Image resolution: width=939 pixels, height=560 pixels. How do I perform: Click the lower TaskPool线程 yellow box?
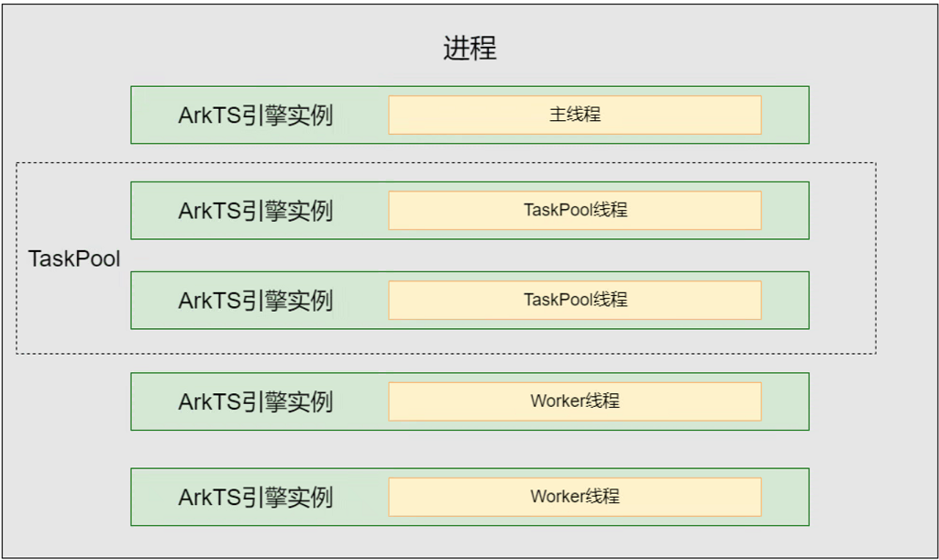(x=575, y=300)
